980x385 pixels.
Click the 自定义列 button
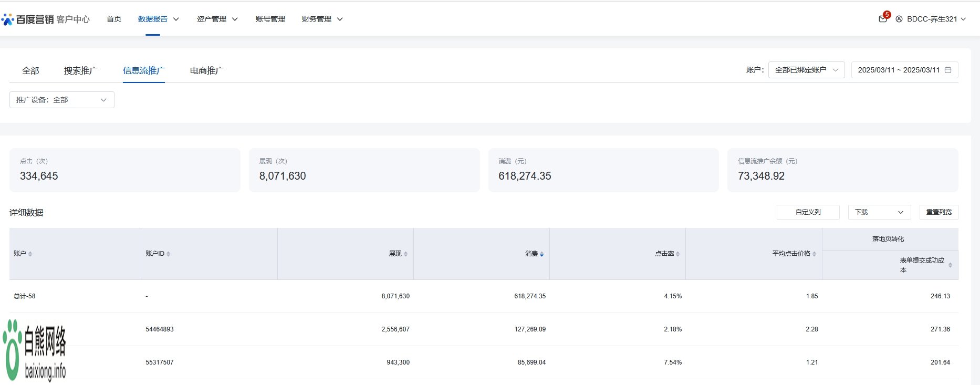(x=808, y=212)
